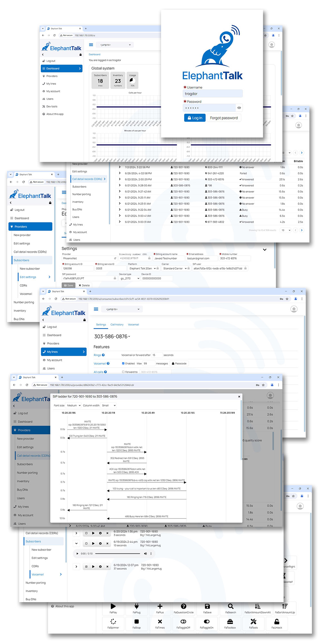Click the Save button in subscriber settings
The image size is (322, 644).
pos(68,285)
